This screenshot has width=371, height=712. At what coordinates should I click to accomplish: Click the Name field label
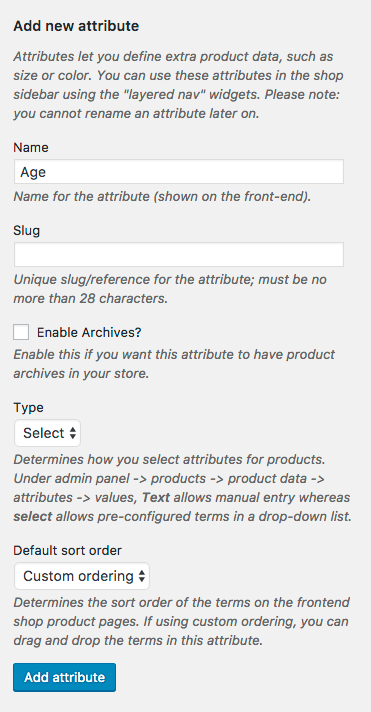coord(31,148)
